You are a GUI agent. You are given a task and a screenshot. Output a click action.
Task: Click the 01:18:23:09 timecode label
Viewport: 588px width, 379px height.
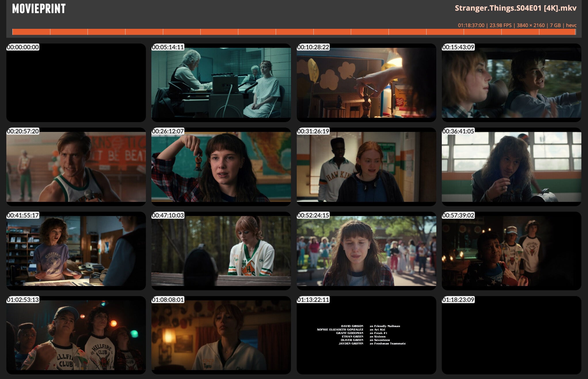(458, 300)
